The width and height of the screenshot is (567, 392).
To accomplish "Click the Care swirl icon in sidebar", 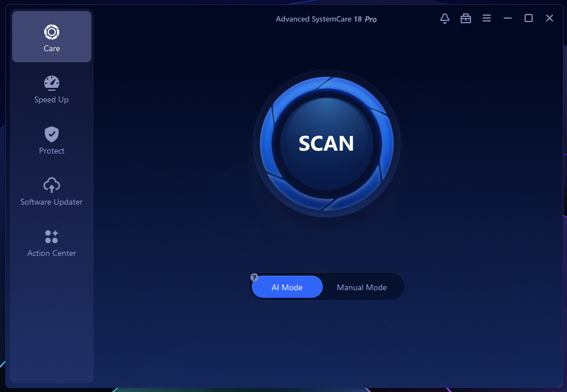I will (52, 32).
